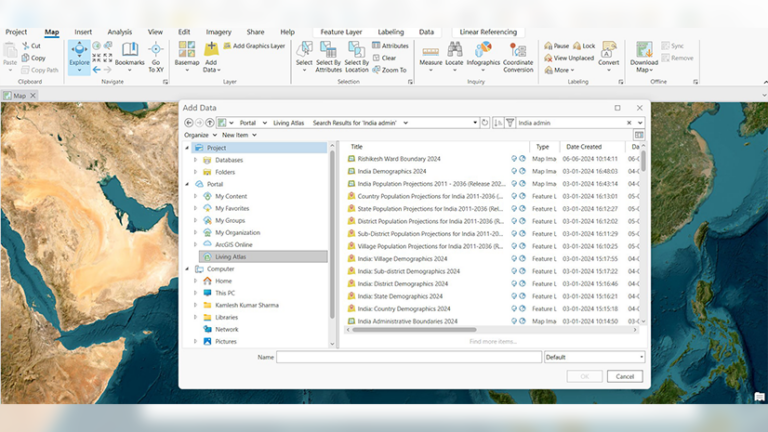Screen dimensions: 768x432
Task: Toggle the details panel view button
Action: click(639, 135)
